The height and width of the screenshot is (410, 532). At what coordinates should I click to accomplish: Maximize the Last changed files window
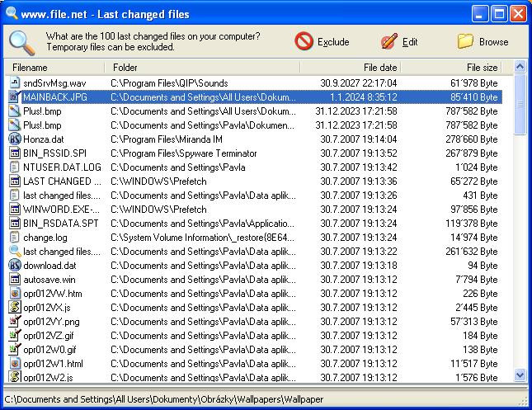click(499, 13)
